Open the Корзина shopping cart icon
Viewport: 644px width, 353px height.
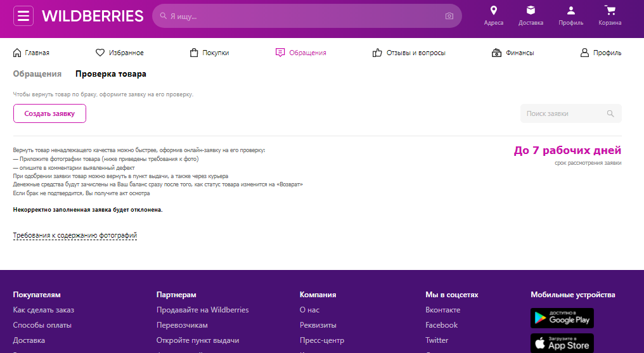[610, 10]
